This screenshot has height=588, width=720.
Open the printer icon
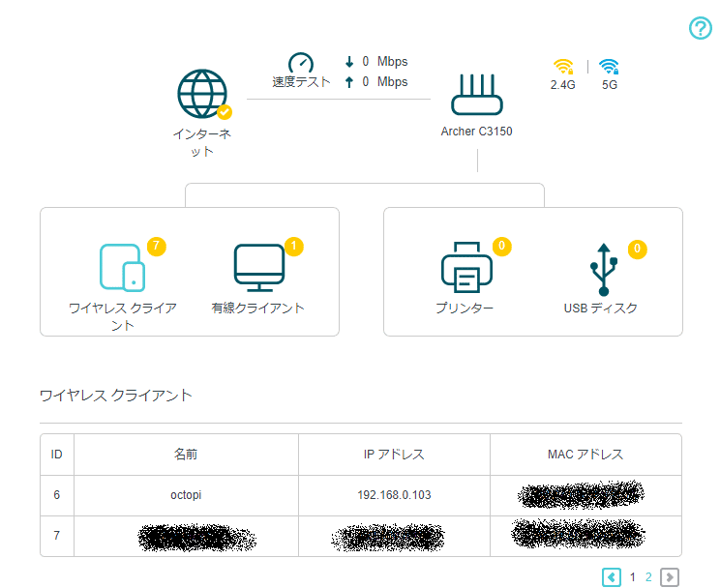466,268
